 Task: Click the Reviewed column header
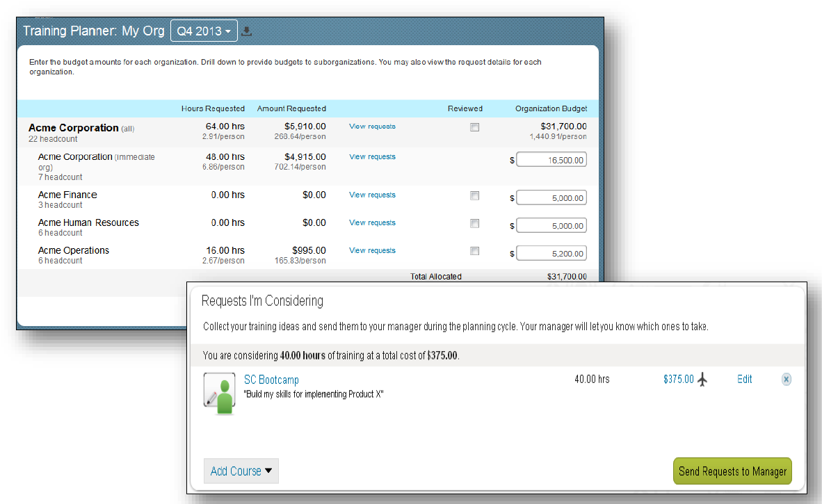click(x=465, y=108)
